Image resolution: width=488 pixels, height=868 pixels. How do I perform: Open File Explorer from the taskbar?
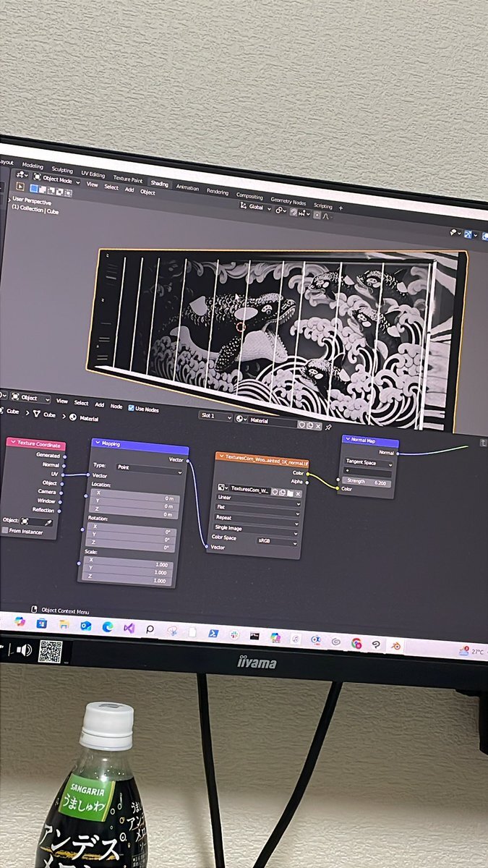[64, 624]
